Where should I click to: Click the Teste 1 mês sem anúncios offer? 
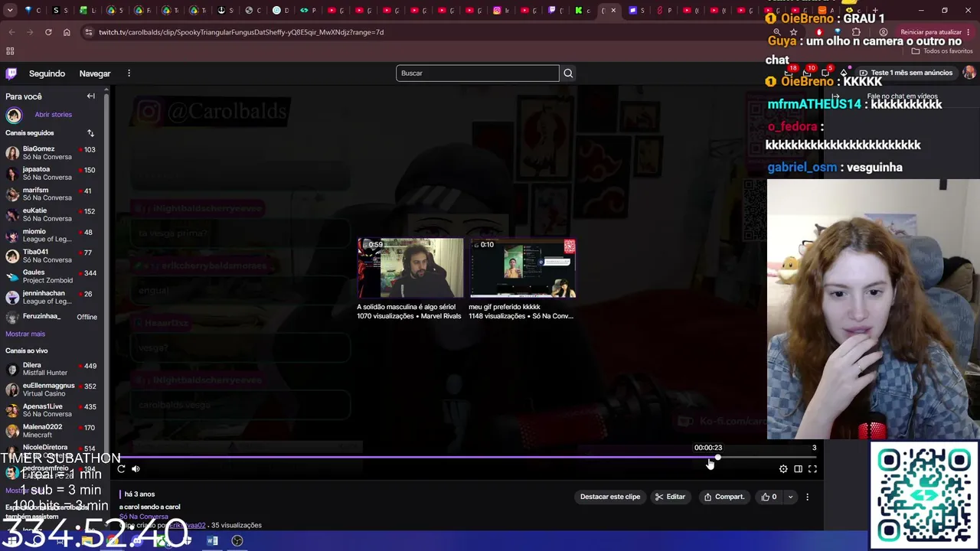tap(906, 73)
